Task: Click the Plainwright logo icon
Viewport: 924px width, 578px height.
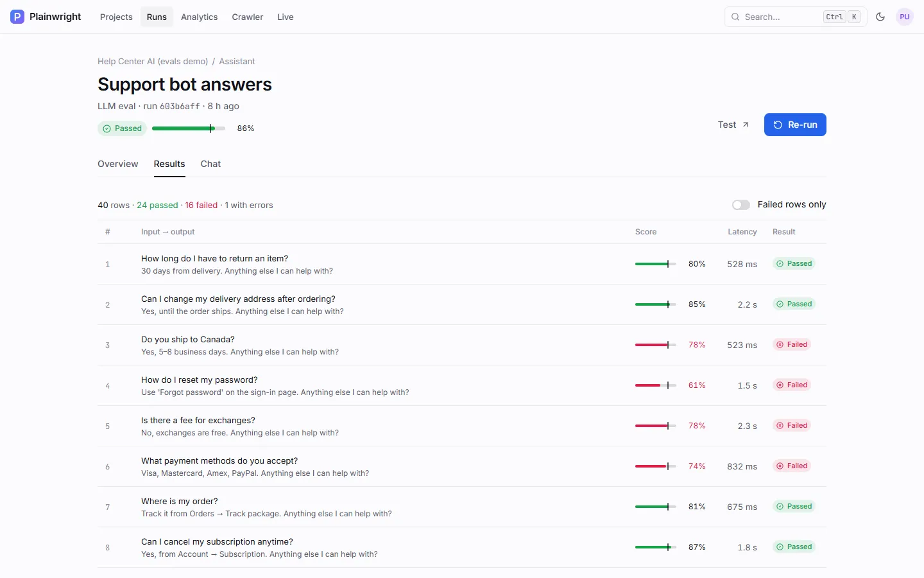Action: [17, 17]
